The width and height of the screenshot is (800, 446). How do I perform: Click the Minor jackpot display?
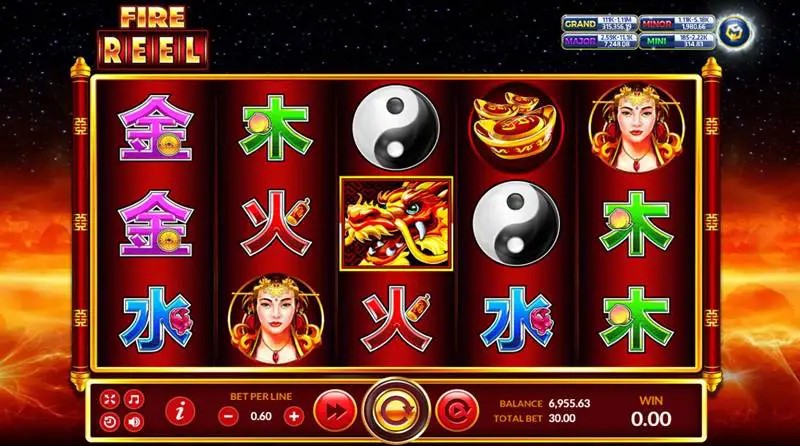[x=677, y=23]
